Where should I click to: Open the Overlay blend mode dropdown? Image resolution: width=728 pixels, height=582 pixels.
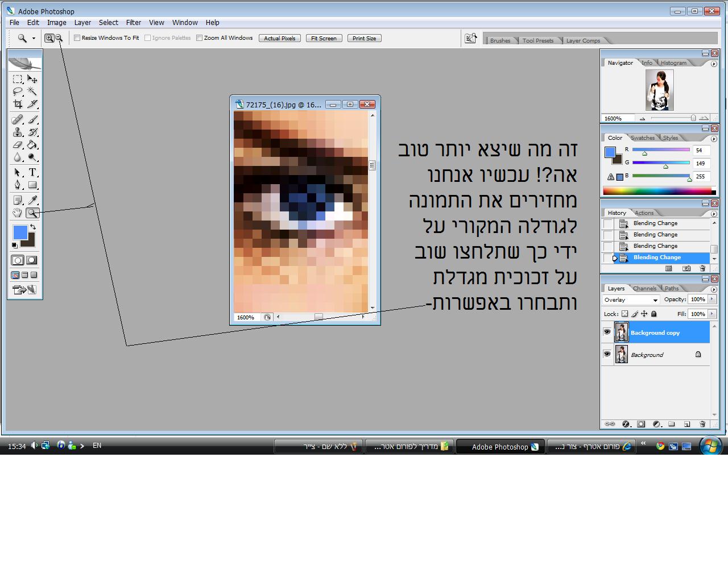tap(631, 300)
